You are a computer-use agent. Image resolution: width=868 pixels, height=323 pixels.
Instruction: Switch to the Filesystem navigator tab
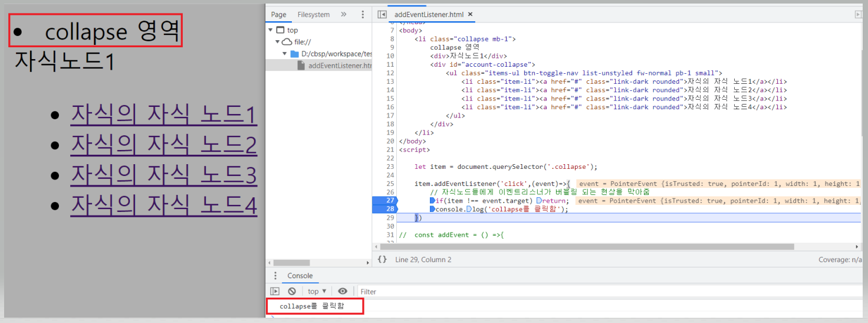(314, 15)
